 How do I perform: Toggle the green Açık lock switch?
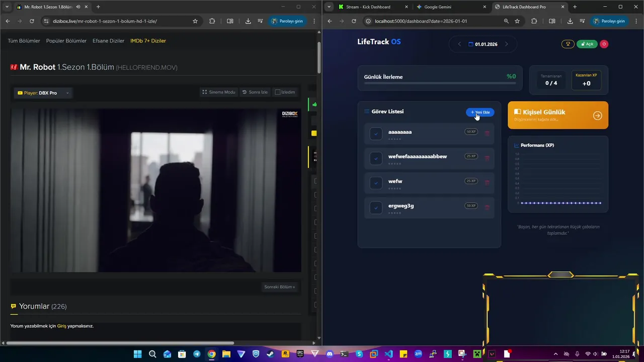(587, 44)
